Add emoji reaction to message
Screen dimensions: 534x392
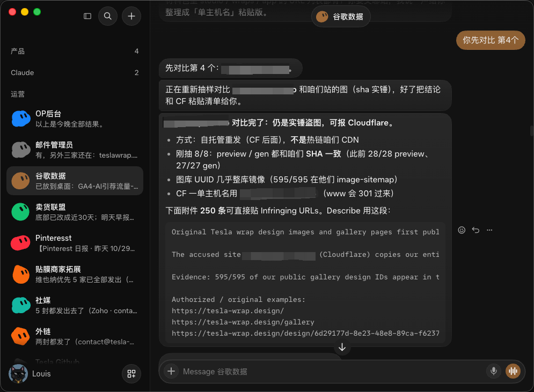462,230
